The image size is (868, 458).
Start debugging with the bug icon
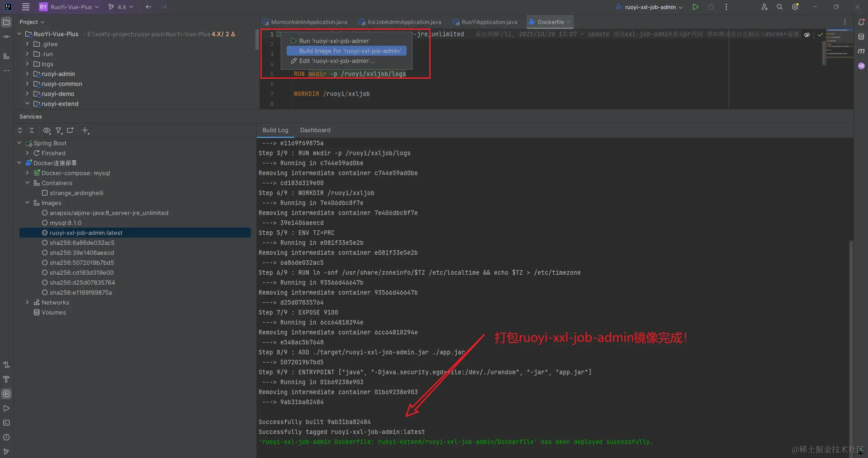(x=711, y=7)
